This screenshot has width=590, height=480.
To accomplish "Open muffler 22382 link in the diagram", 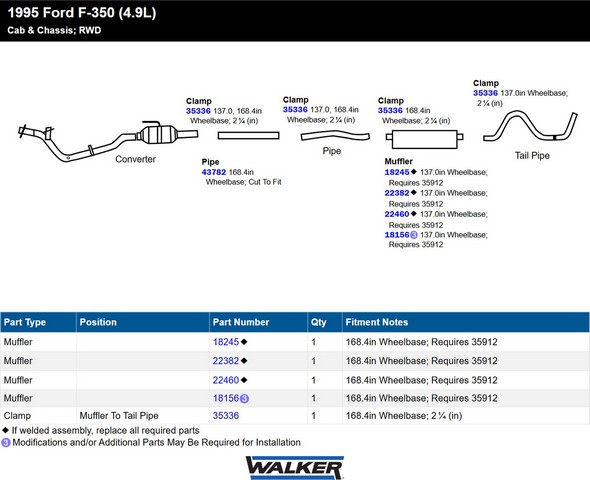I will (397, 193).
